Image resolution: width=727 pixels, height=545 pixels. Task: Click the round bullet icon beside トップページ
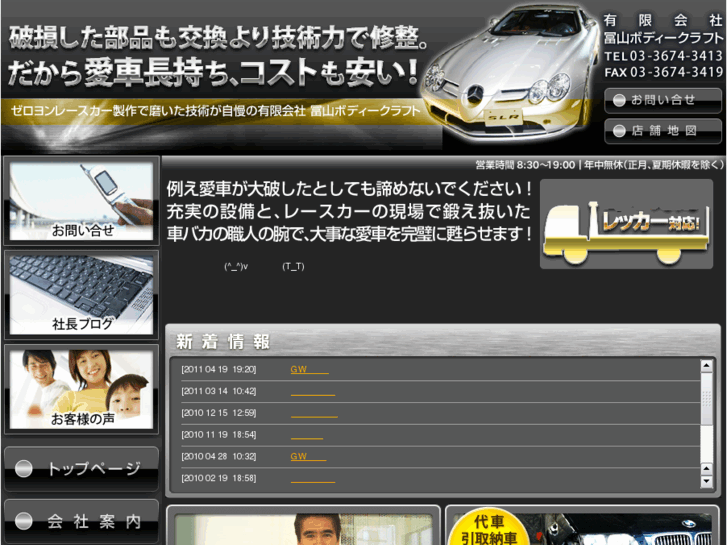click(x=23, y=468)
